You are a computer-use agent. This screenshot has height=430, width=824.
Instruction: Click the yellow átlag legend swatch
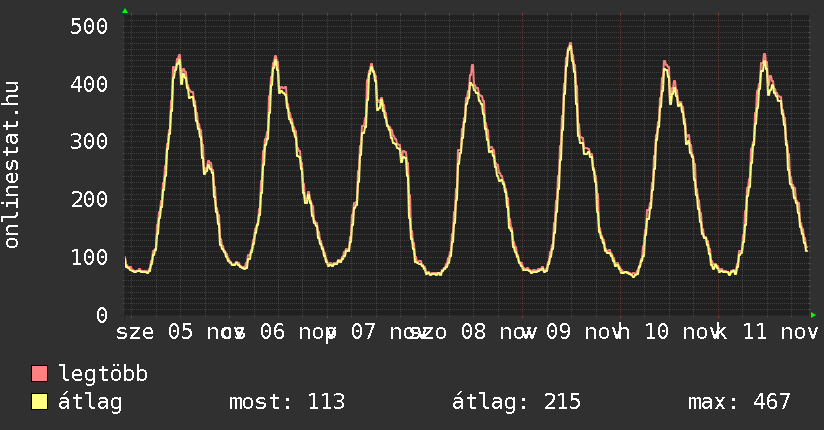(40, 402)
